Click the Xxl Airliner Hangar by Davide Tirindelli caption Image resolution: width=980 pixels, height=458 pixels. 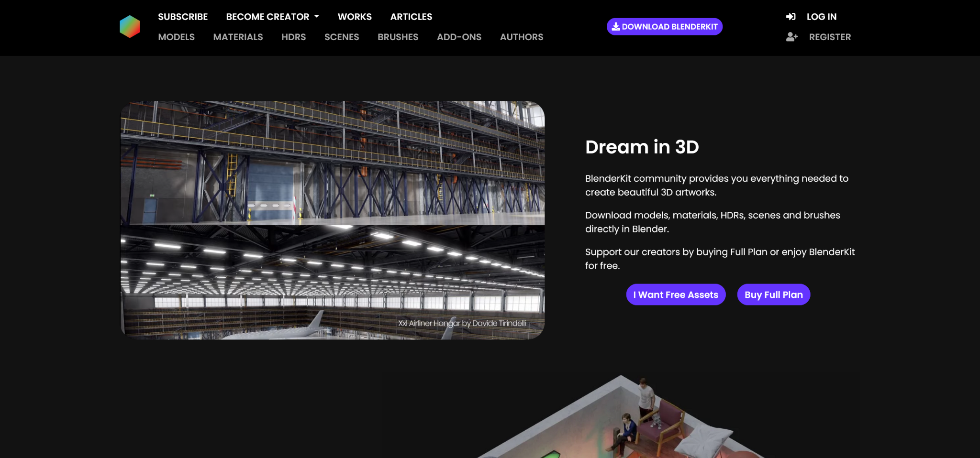click(462, 323)
